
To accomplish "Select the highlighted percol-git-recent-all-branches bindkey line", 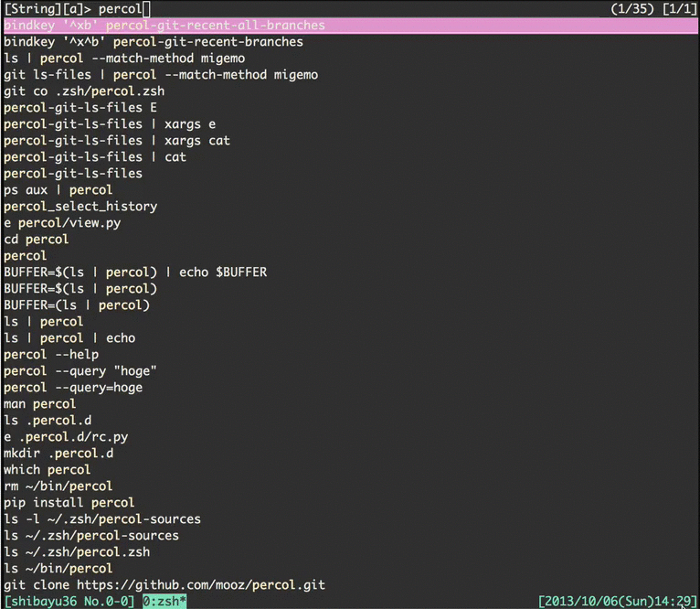I will tap(351, 26).
